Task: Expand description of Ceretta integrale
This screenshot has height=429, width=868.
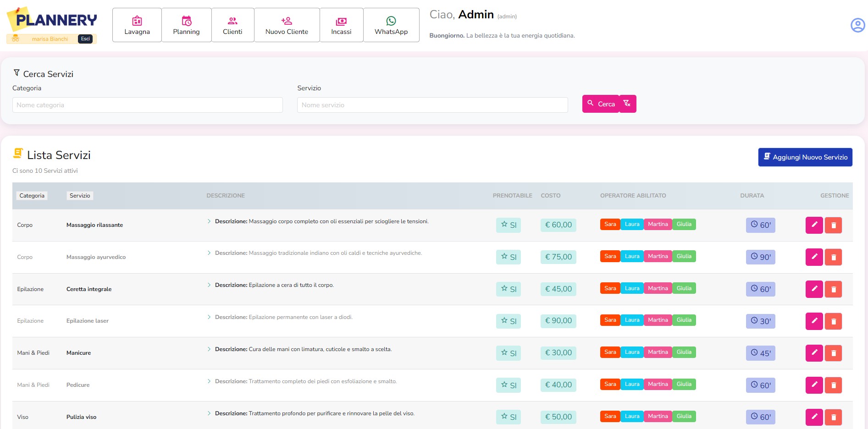Action: click(x=209, y=285)
